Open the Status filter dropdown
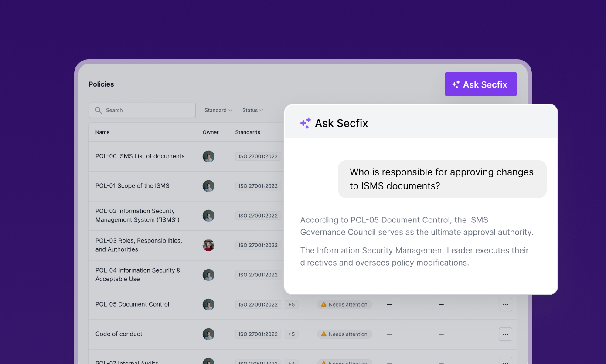Image resolution: width=606 pixels, height=364 pixels. 253,110
